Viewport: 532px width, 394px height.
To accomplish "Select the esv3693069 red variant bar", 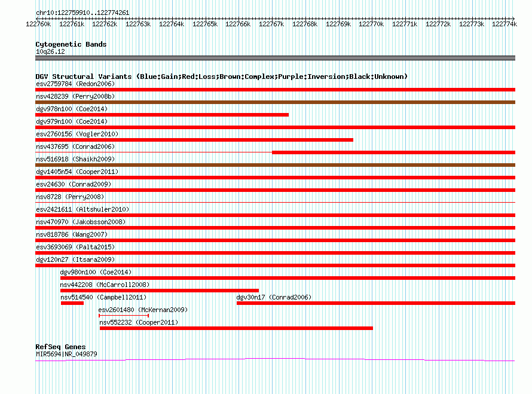I will click(x=275, y=253).
